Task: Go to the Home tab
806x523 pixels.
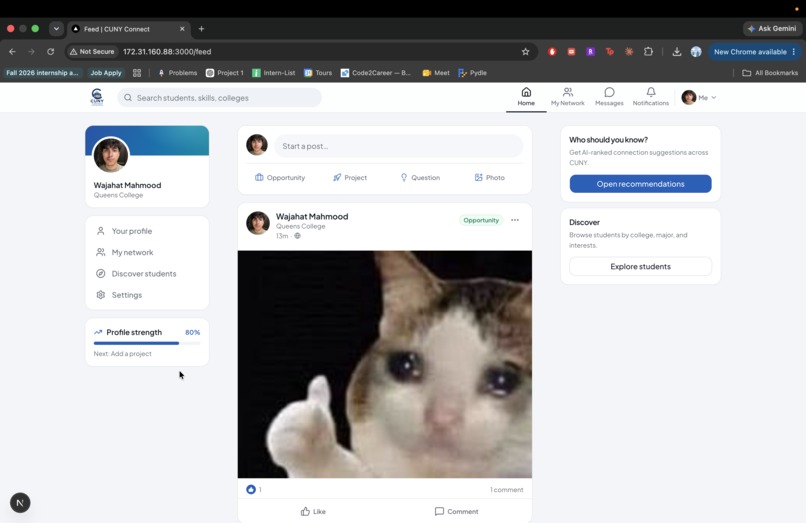Action: tap(526, 97)
